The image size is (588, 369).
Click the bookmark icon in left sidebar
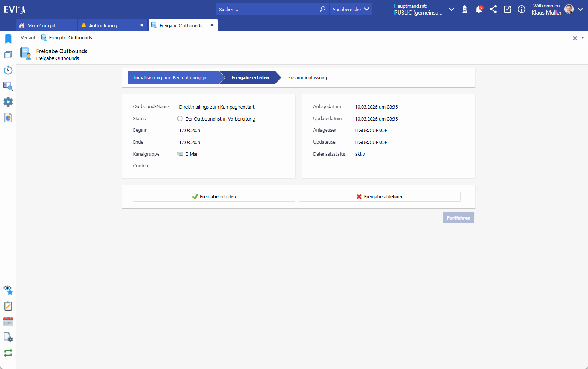(8, 39)
